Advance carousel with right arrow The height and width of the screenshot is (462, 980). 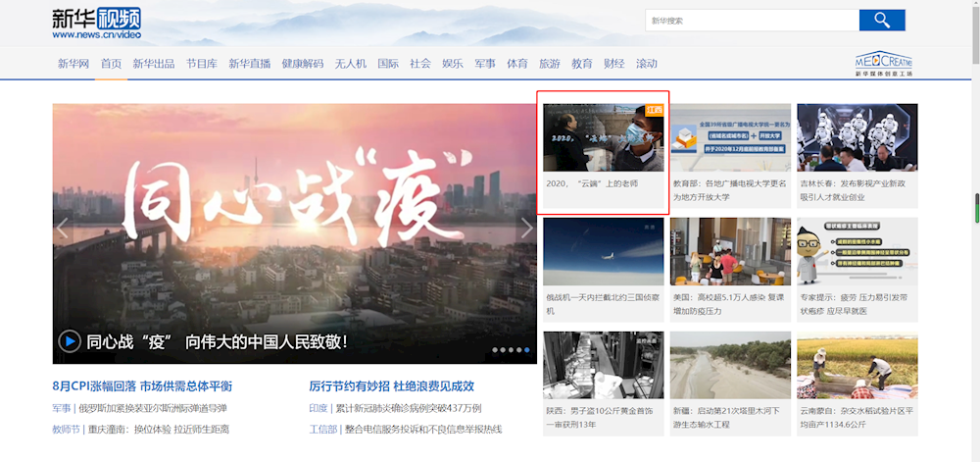coord(526,229)
